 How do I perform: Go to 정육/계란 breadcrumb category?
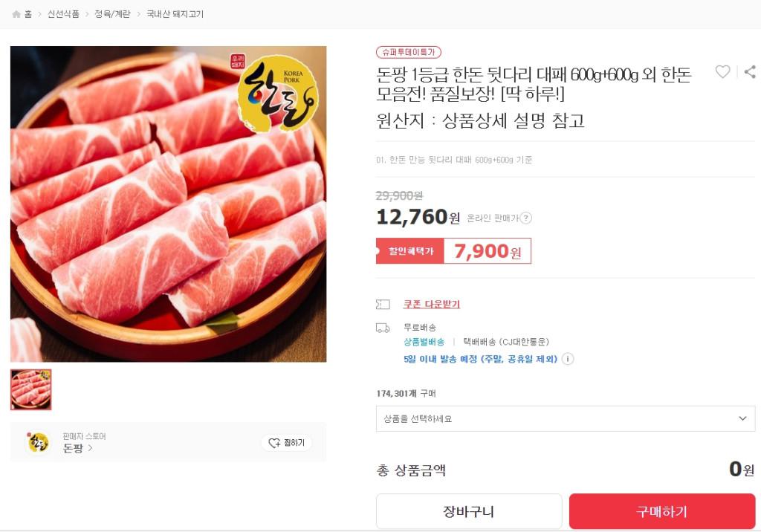point(112,14)
